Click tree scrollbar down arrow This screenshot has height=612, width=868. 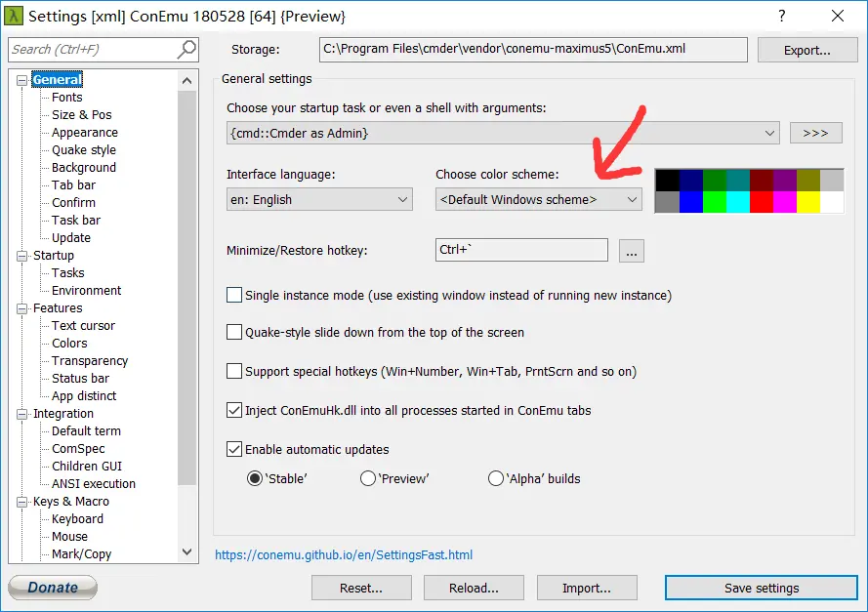[x=187, y=551]
